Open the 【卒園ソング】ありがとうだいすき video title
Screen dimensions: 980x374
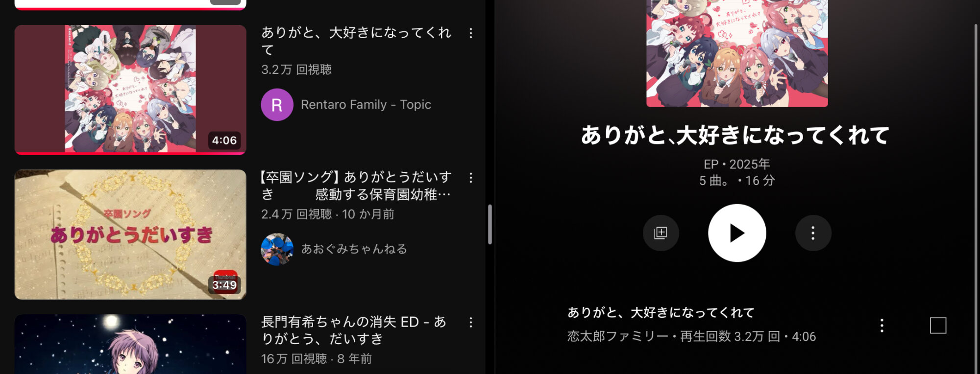click(356, 186)
